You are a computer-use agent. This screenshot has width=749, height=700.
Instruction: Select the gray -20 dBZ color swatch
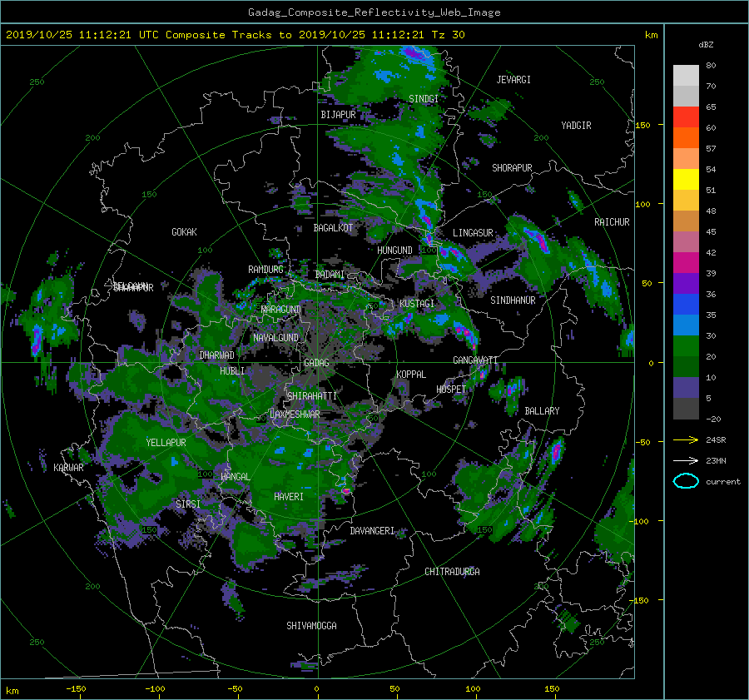(x=686, y=409)
